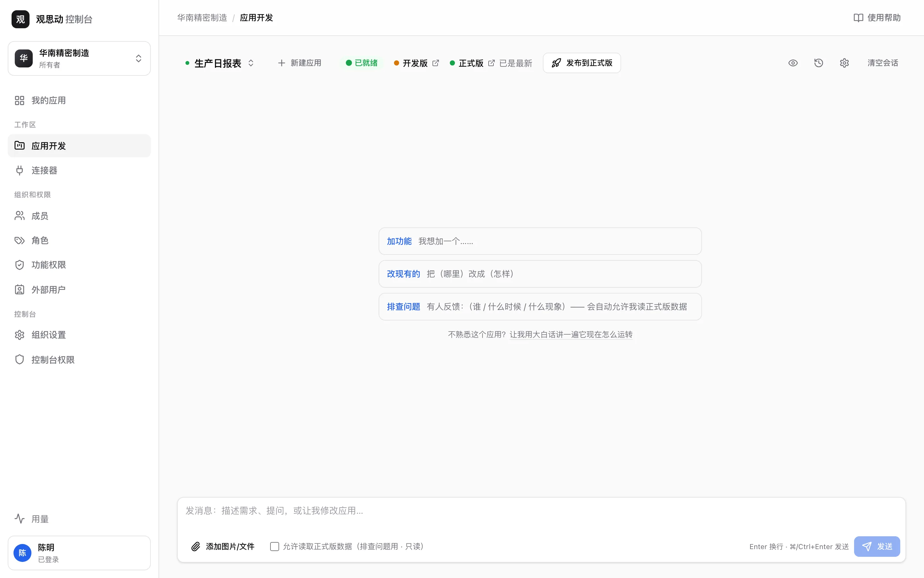Click the 连接器 plug icon
The height and width of the screenshot is (578, 924).
click(x=20, y=170)
